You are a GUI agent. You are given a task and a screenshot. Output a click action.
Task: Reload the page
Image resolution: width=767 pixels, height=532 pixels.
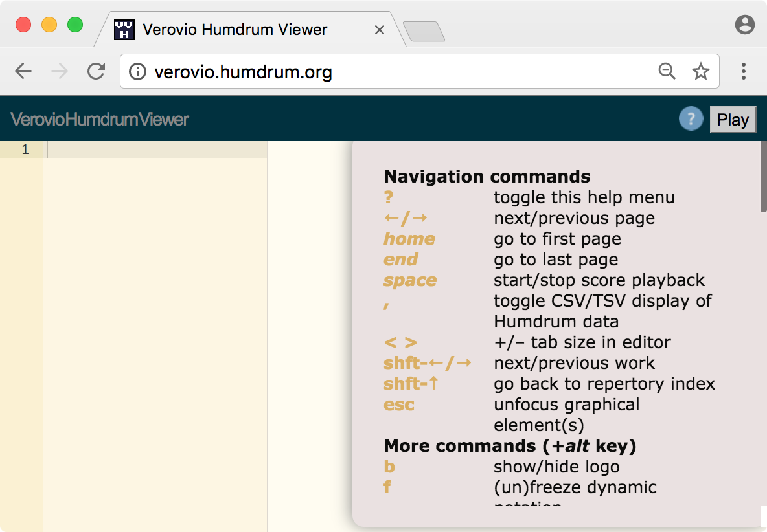click(97, 71)
